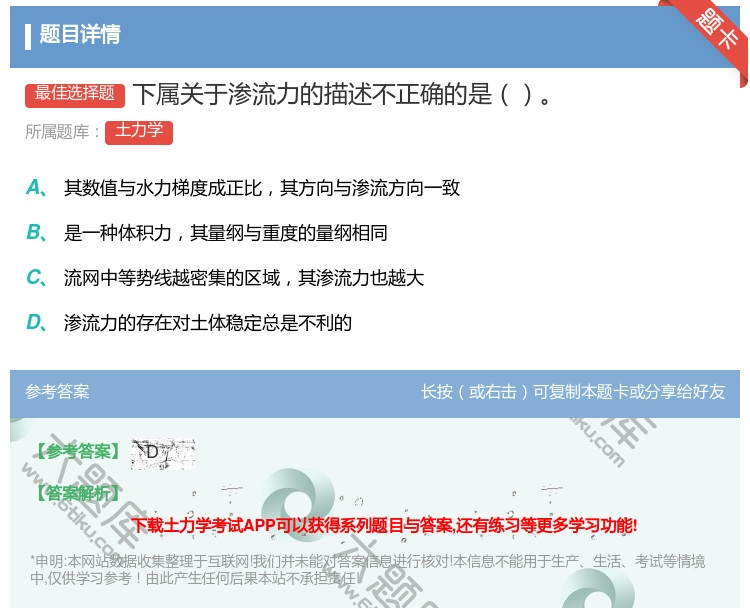Click the red 下载土力学考试APP promotion link
750x608 pixels.
pos(384,526)
